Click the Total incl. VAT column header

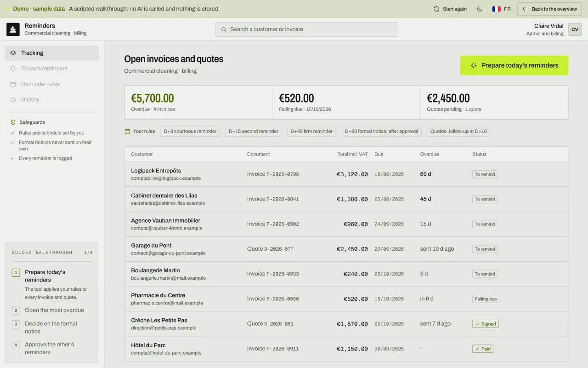tap(352, 154)
